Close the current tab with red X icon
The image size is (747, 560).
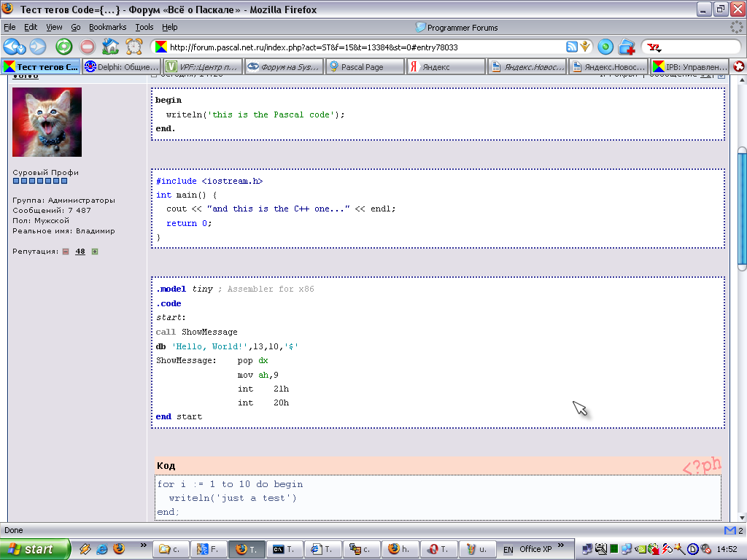[738, 66]
